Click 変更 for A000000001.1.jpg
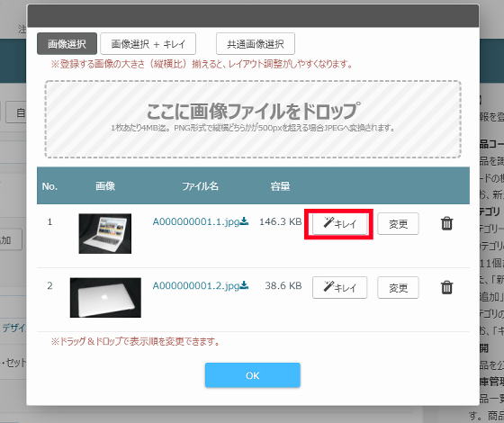Image resolution: width=504 pixels, height=423 pixels. click(x=398, y=223)
